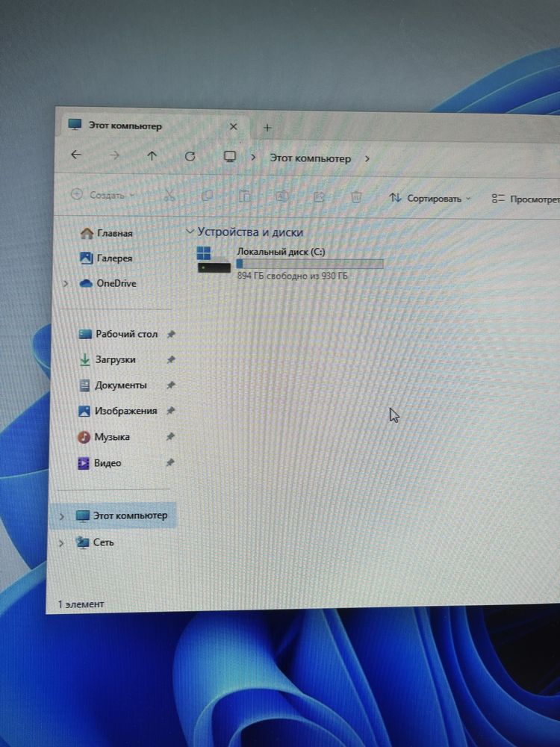Expand chevron before Этот компьютер breadcrumb

253,157
